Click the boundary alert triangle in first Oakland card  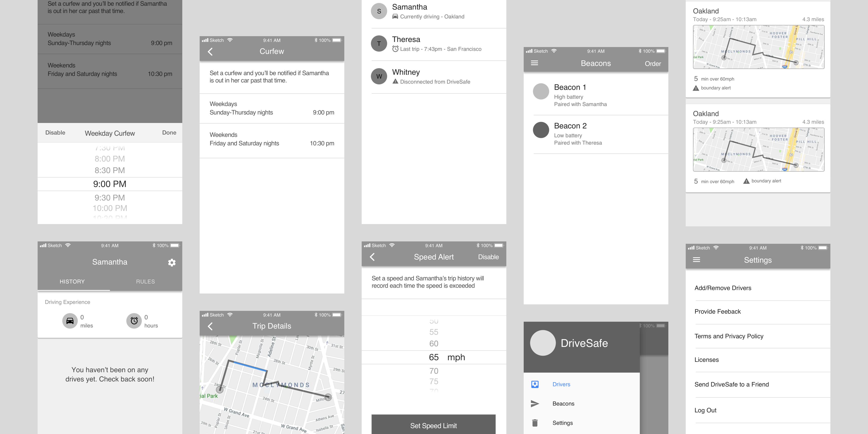[x=696, y=88]
